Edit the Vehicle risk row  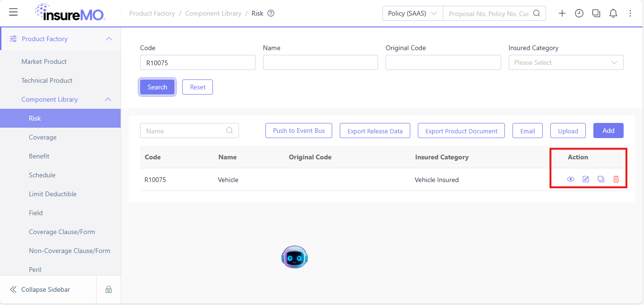(586, 179)
